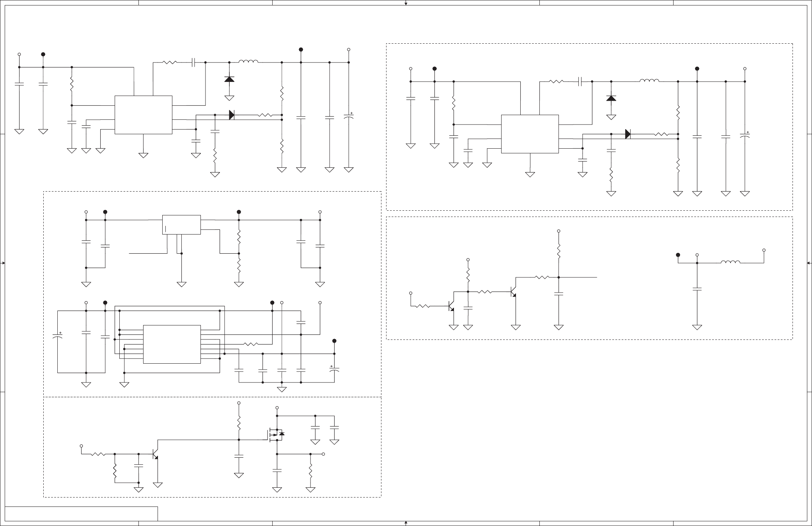Click the inductor in the small LC filter block

(730, 263)
